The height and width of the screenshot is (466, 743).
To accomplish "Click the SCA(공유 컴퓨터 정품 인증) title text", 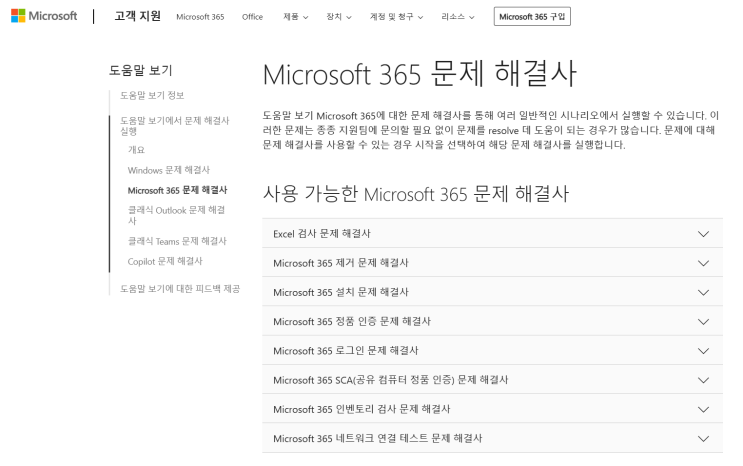I will coord(390,380).
